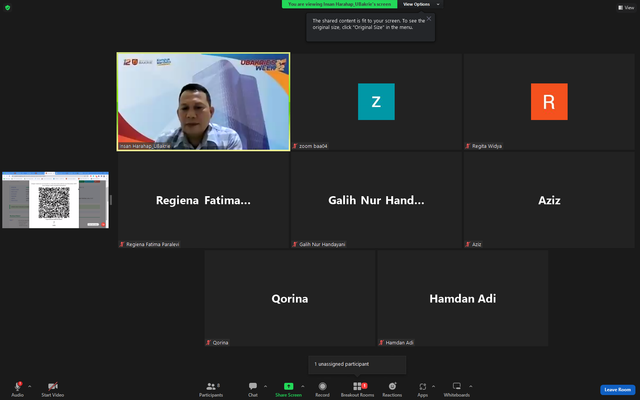640x400 pixels.
Task: Click the shared screen QR code thumbnail
Action: 56,200
